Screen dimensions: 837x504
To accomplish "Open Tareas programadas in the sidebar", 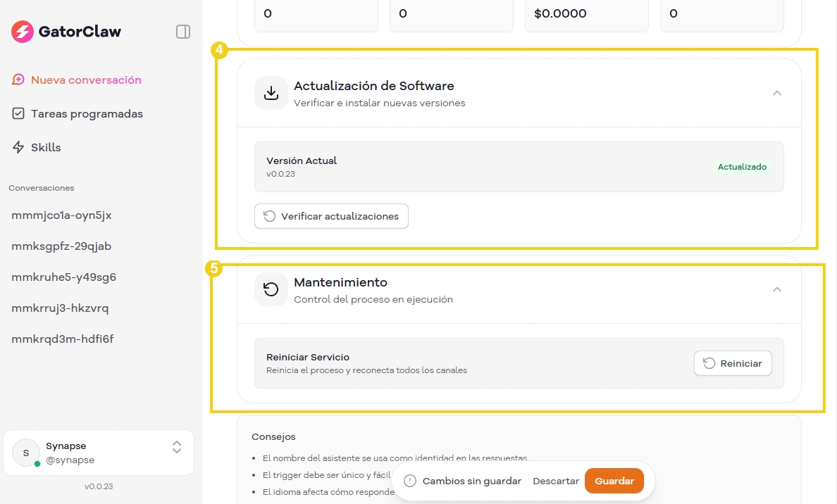I will click(x=87, y=114).
